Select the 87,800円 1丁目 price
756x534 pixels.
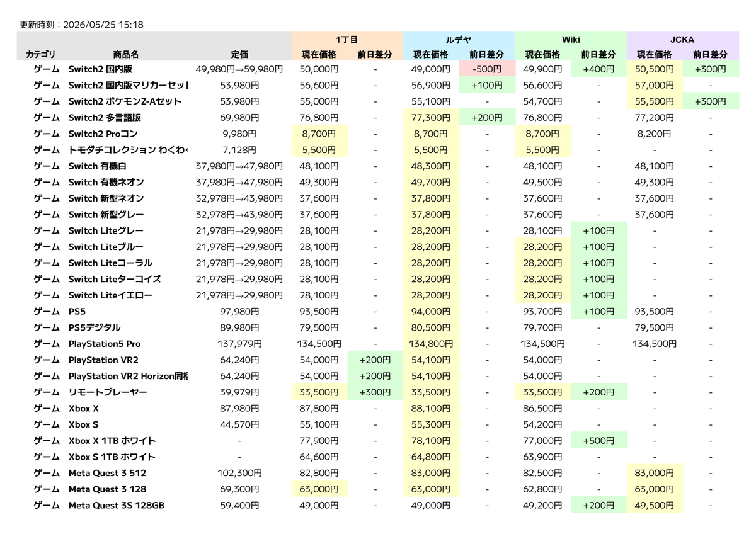tap(319, 408)
